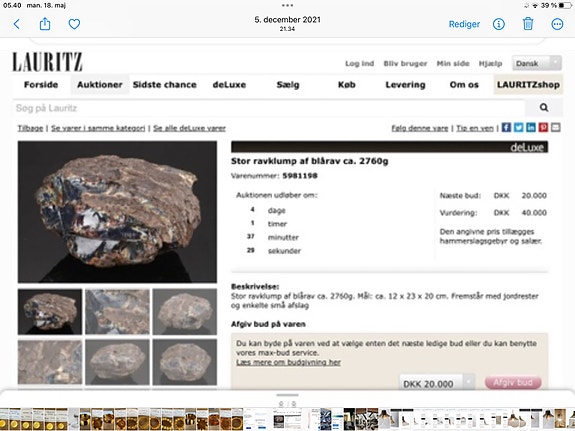Screen dimensions: 575x431
Task: Delete photo with the trash icon
Action: [x=528, y=24]
